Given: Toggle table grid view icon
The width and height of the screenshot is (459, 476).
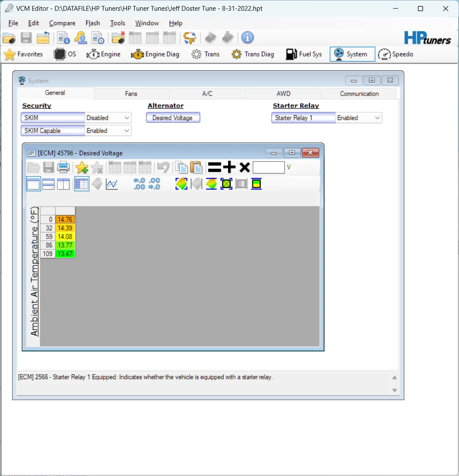Looking at the screenshot, I should click(82, 184).
